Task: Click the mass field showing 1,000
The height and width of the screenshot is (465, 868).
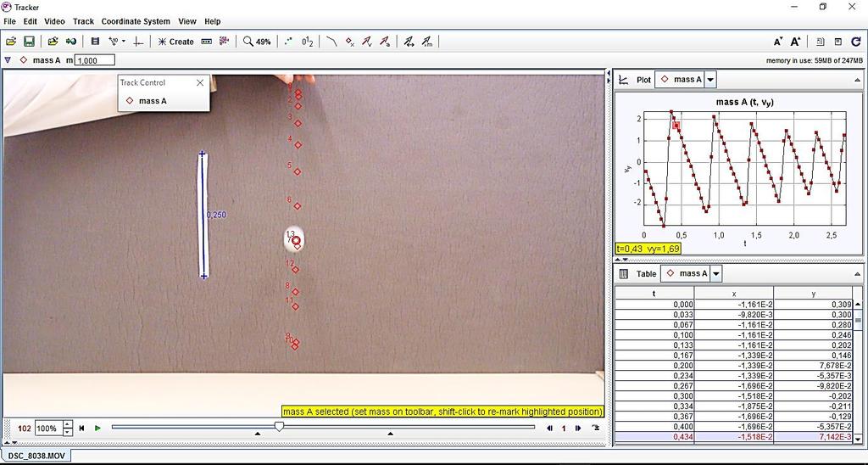Action: (x=95, y=60)
